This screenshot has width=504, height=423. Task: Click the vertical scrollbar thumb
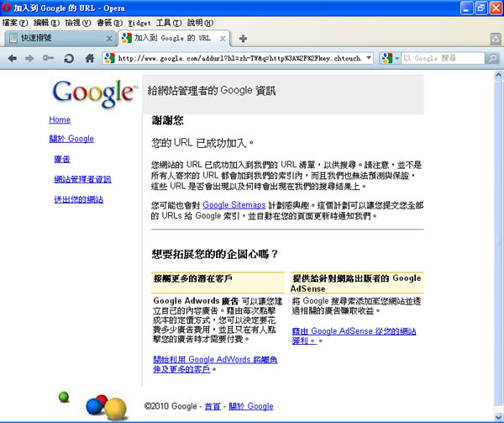(498, 241)
